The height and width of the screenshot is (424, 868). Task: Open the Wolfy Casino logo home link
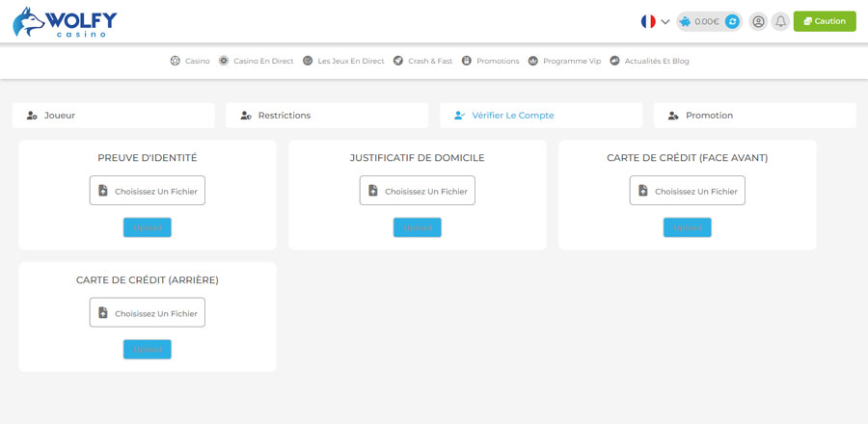pyautogui.click(x=65, y=22)
